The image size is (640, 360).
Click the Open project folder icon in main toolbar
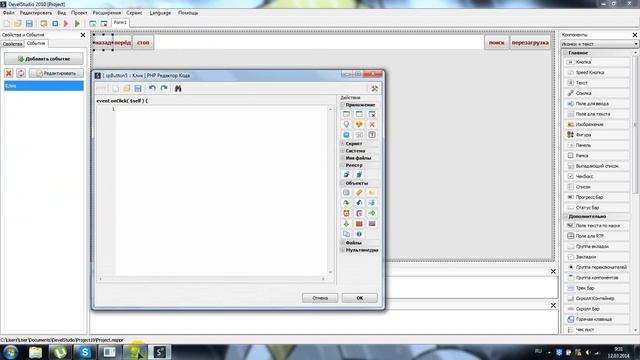pos(18,24)
